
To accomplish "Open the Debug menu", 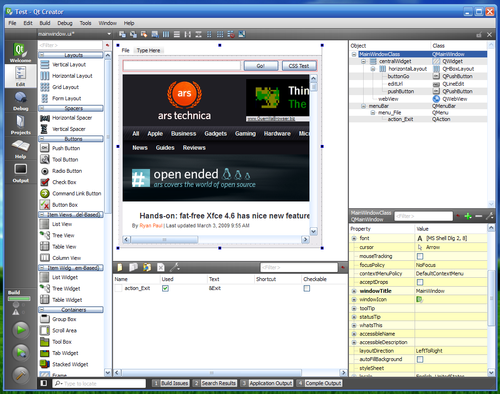I will (65, 23).
